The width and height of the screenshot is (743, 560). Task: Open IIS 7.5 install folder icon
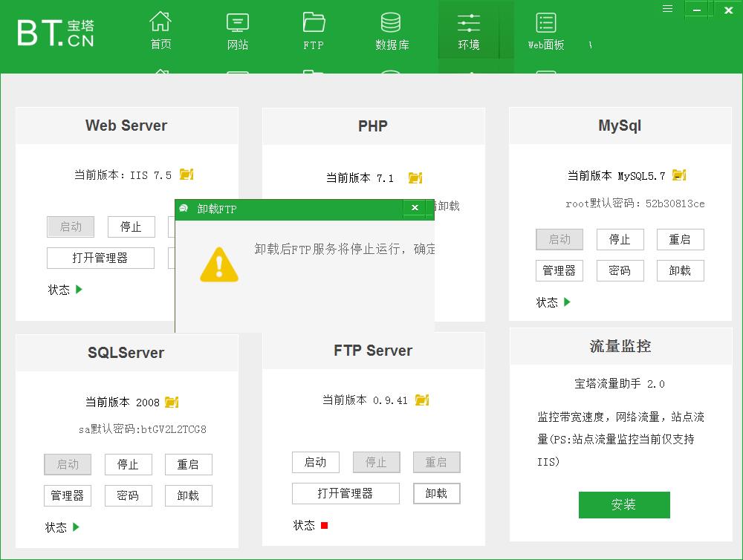tap(186, 175)
